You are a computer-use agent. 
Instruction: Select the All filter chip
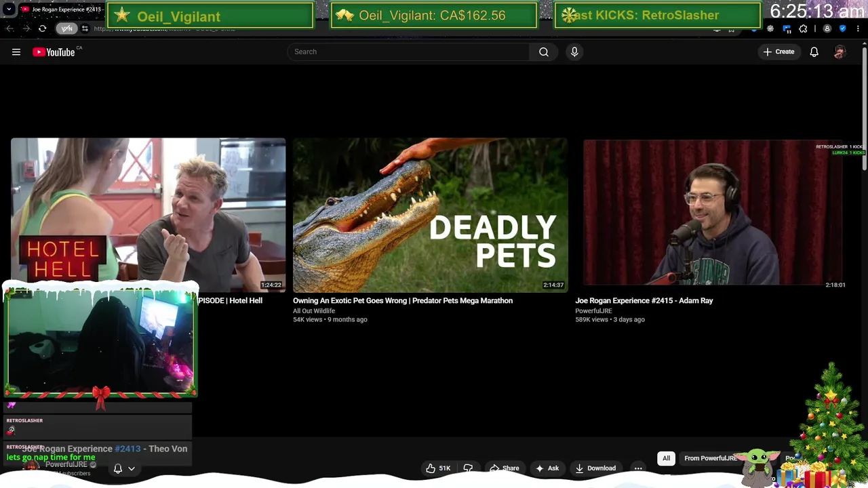pos(666,458)
